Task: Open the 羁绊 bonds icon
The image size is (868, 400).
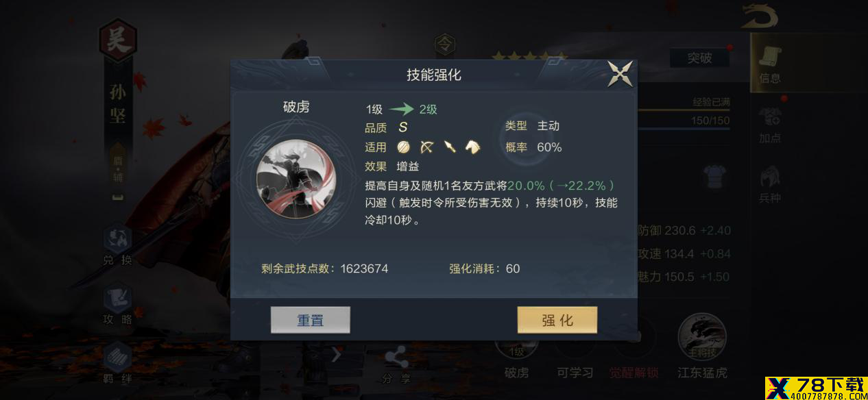Action: pyautogui.click(x=117, y=363)
